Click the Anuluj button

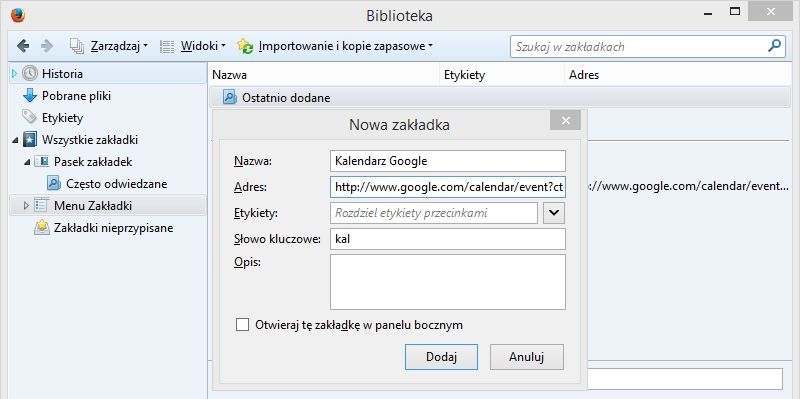tap(527, 357)
